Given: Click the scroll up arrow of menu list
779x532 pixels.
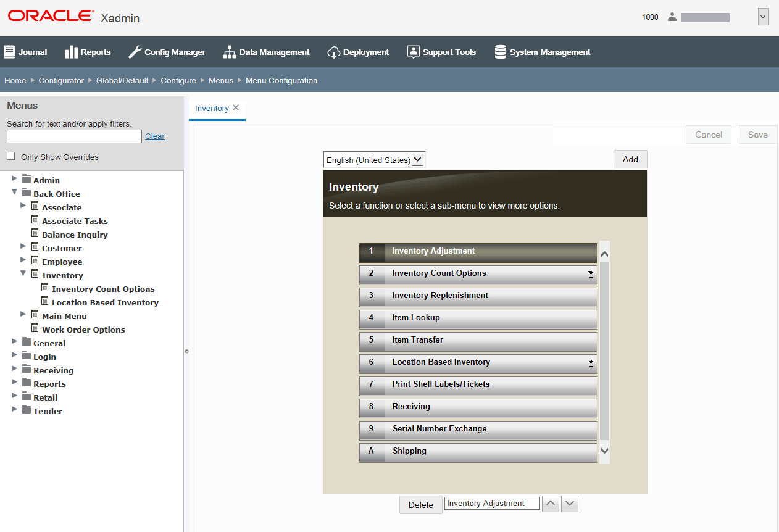Looking at the screenshot, I should (x=604, y=254).
